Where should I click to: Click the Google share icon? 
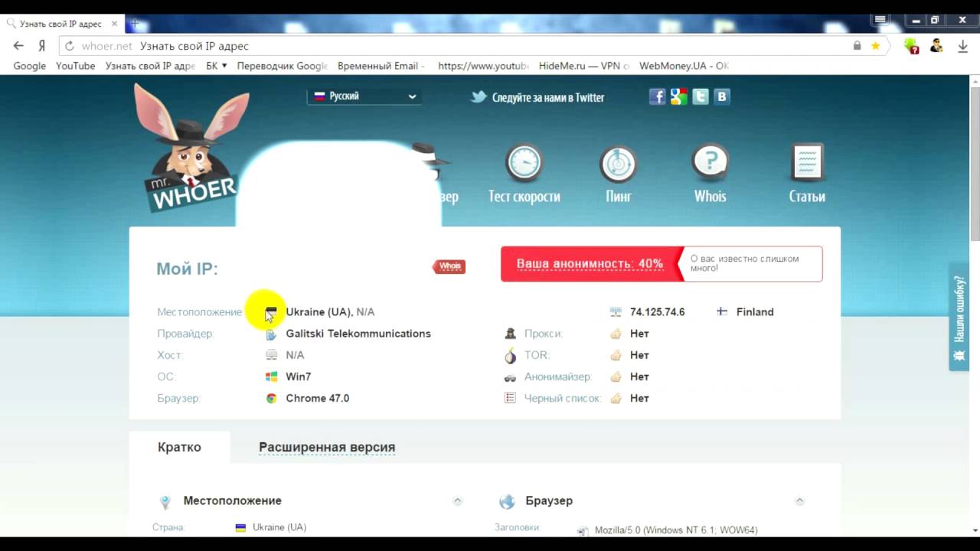pyautogui.click(x=678, y=96)
